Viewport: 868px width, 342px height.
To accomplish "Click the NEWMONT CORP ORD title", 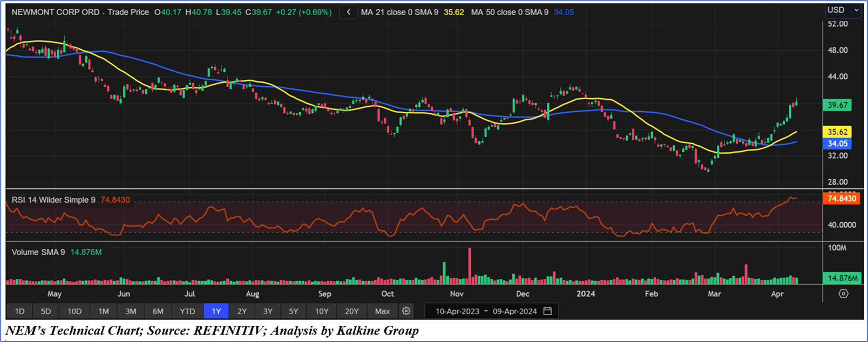I will 56,12.
